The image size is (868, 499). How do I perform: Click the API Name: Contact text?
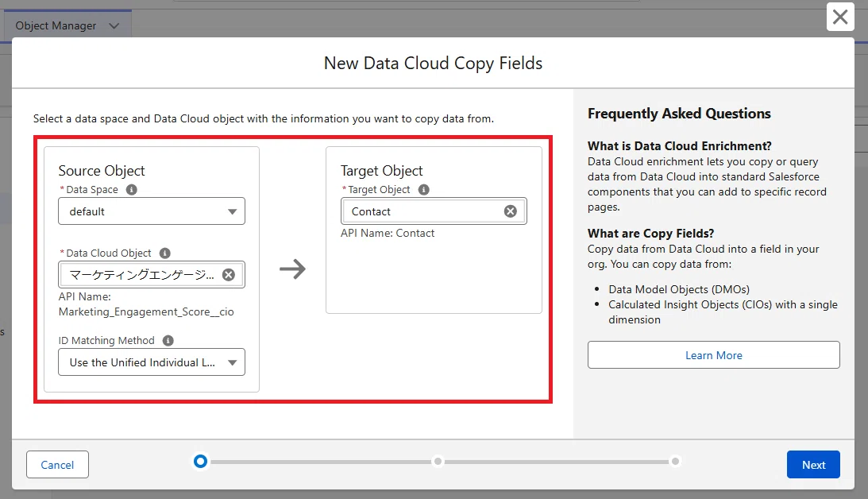point(388,233)
